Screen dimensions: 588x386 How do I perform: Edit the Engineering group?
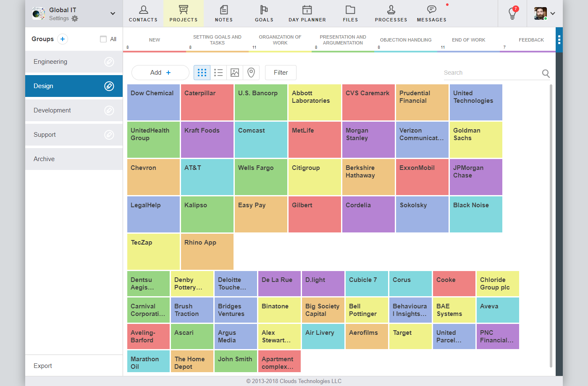coord(109,62)
